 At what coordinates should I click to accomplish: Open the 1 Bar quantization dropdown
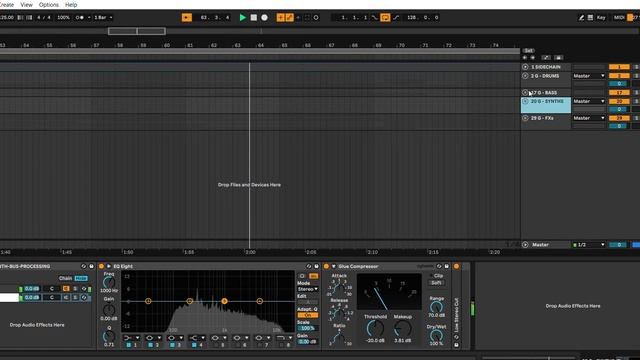[x=103, y=18]
